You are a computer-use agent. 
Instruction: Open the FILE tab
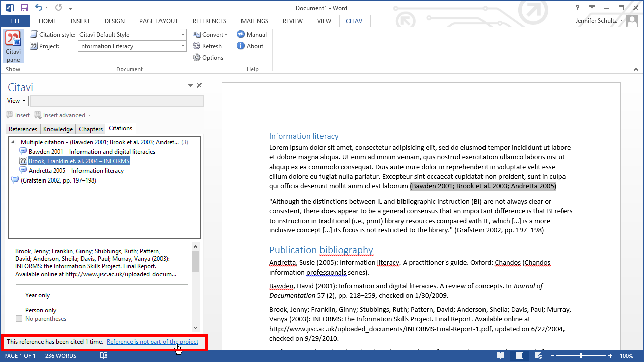tap(15, 21)
